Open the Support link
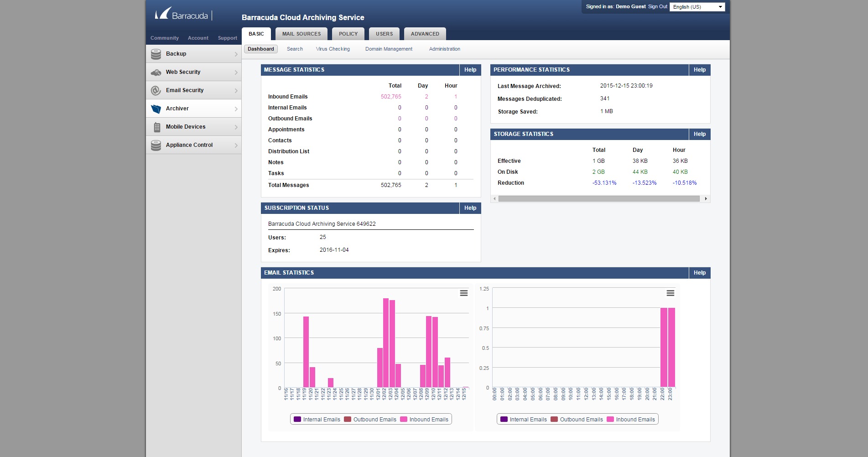The image size is (868, 457). [x=228, y=38]
